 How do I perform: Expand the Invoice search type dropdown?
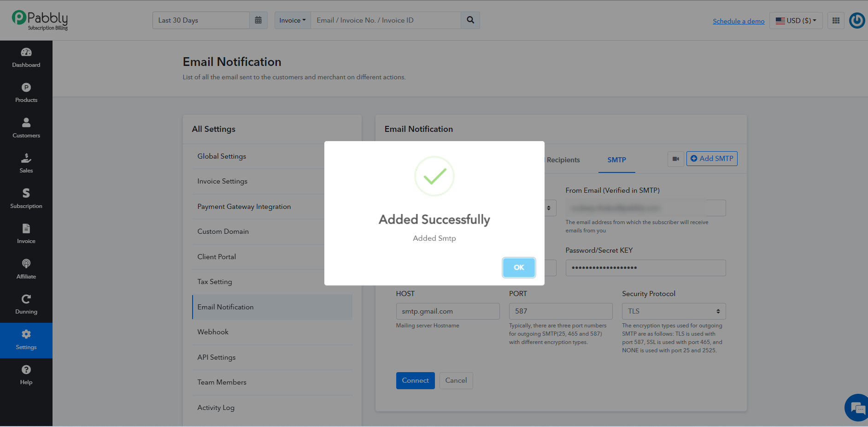coord(293,20)
